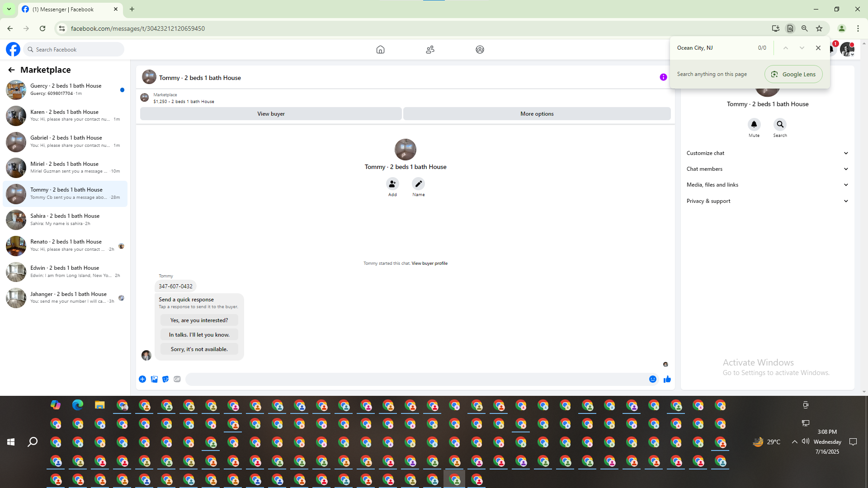Click the find bar field containing Ocean City, NJ
Image resolution: width=868 pixels, height=488 pixels.
[714, 48]
